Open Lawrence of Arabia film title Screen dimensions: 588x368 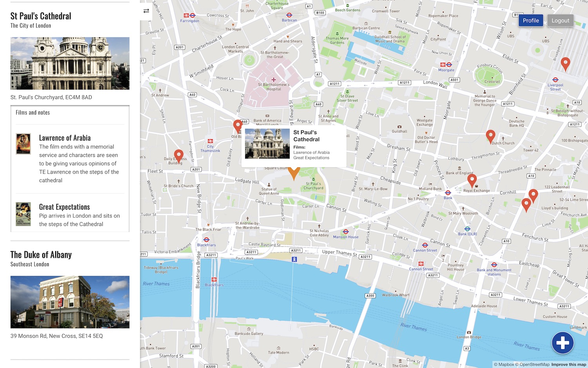(65, 138)
